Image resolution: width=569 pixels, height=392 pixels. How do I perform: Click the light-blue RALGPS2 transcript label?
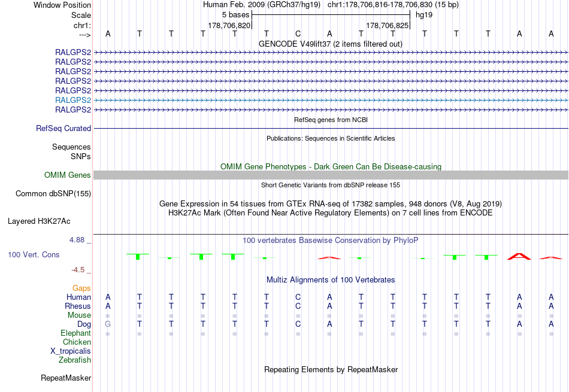tap(73, 100)
